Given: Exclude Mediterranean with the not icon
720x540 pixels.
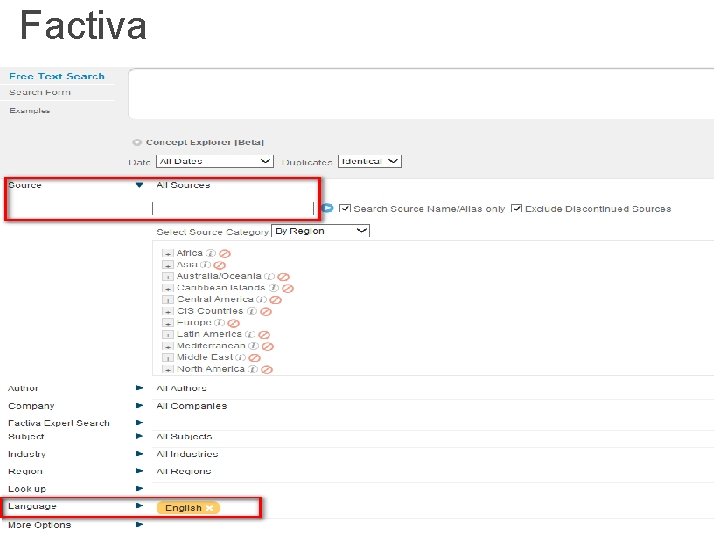Looking at the screenshot, I should click(x=268, y=347).
